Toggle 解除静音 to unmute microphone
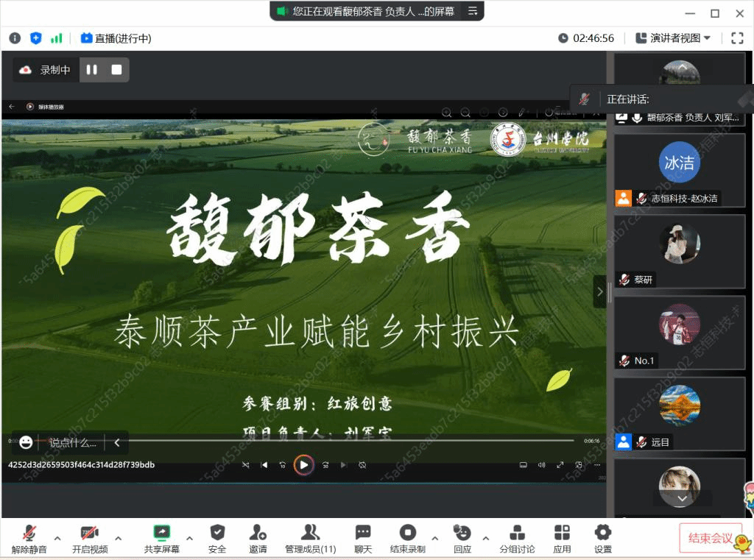Image resolution: width=754 pixels, height=560 pixels. click(29, 533)
